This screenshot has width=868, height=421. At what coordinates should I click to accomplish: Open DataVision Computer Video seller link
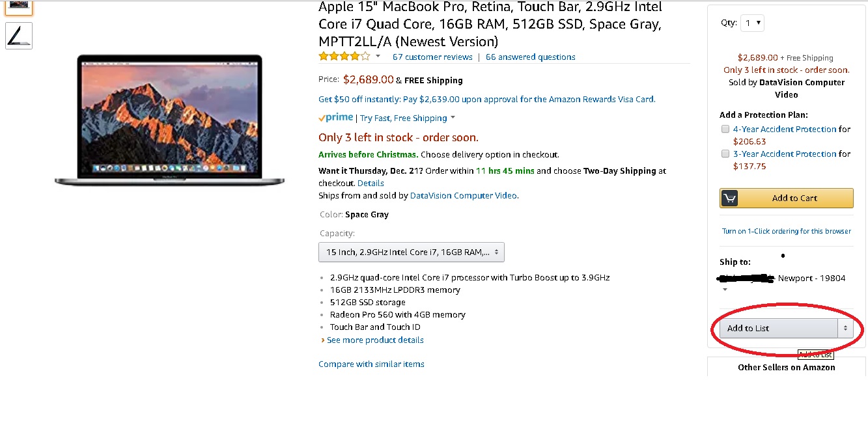point(464,195)
